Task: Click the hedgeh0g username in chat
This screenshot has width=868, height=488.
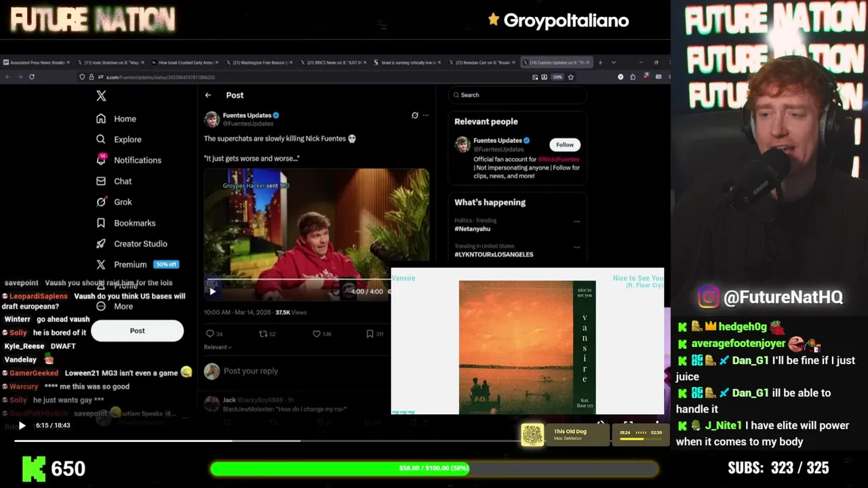Action: pos(743,327)
